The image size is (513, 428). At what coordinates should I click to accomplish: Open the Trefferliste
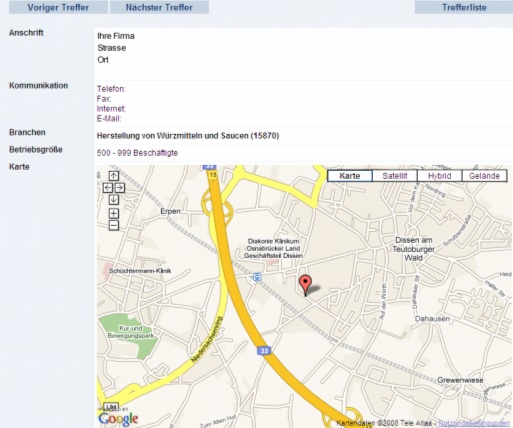(x=464, y=7)
